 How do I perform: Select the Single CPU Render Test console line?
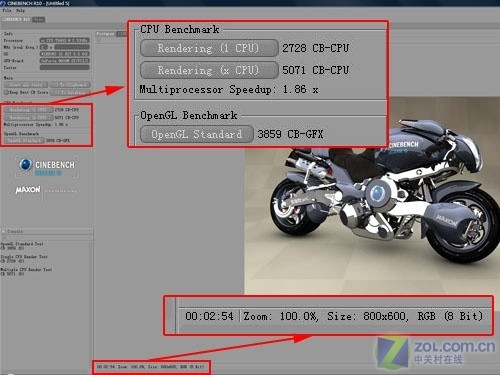(x=24, y=257)
